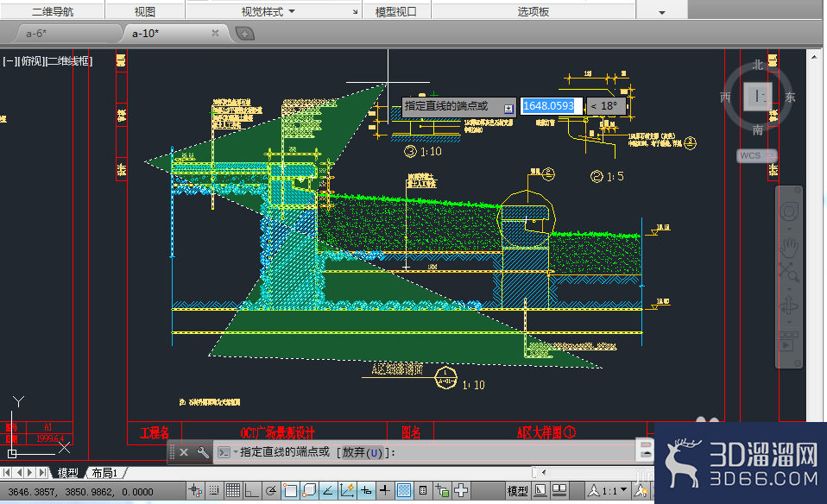Screen dimensions: 827x504
Task: Click the vertical scrollbar up arrow
Action: click(x=814, y=56)
